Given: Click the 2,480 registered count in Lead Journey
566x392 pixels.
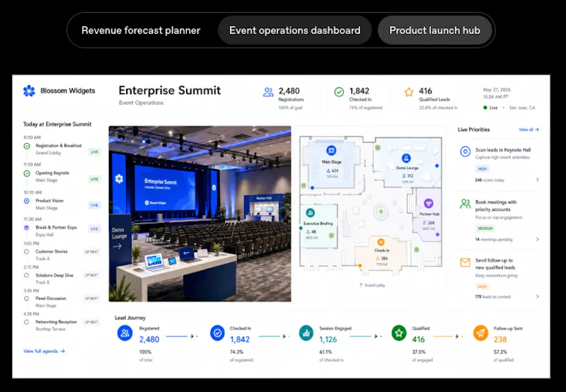Looking at the screenshot, I should click(149, 340).
